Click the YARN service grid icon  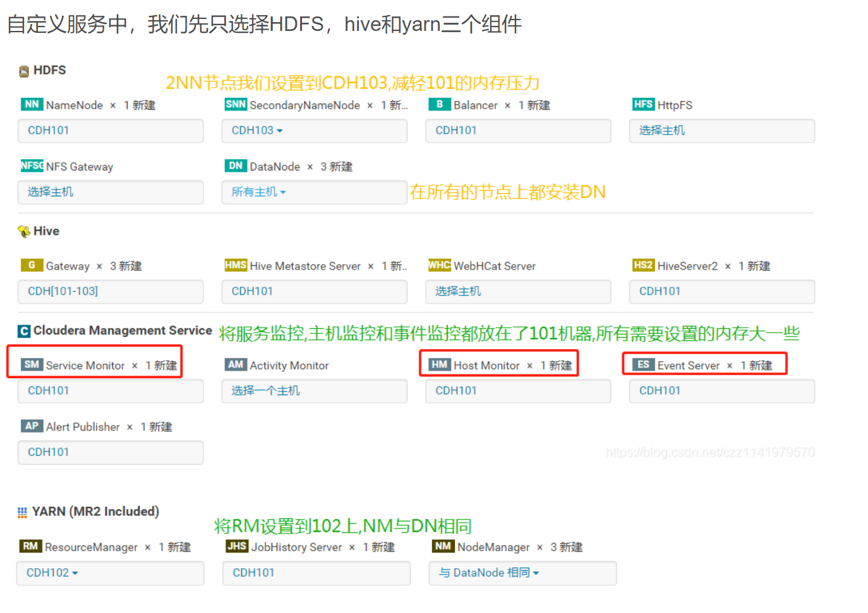(22, 512)
